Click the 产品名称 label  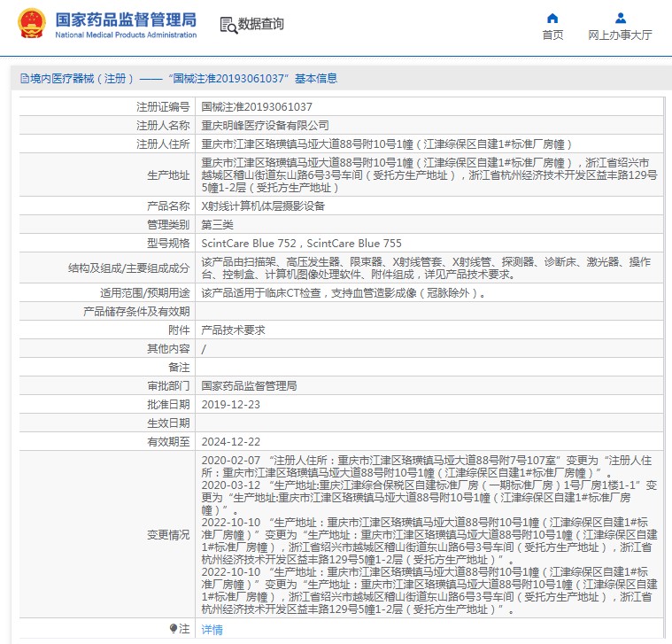pyautogui.click(x=168, y=206)
